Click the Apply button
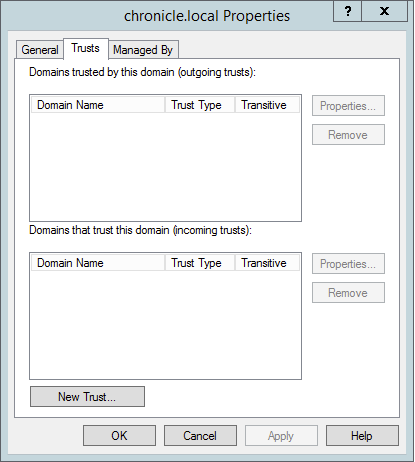 pos(281,435)
